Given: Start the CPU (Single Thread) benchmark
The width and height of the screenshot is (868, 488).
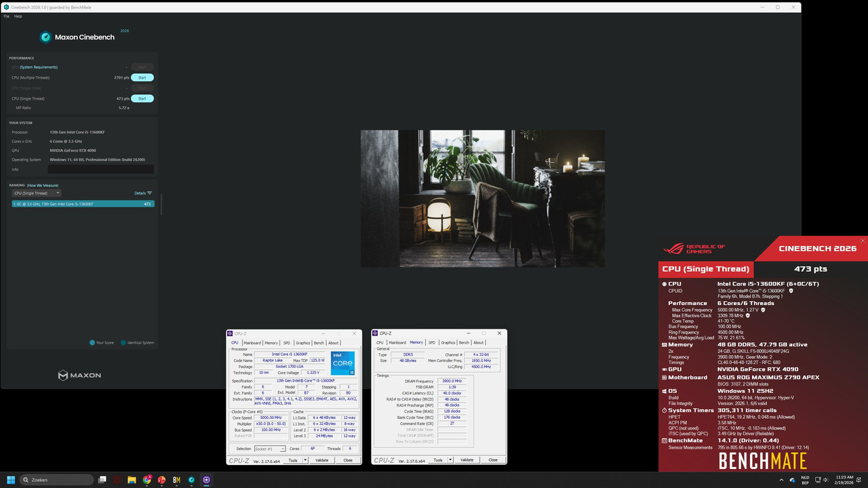Looking at the screenshot, I should (142, 99).
